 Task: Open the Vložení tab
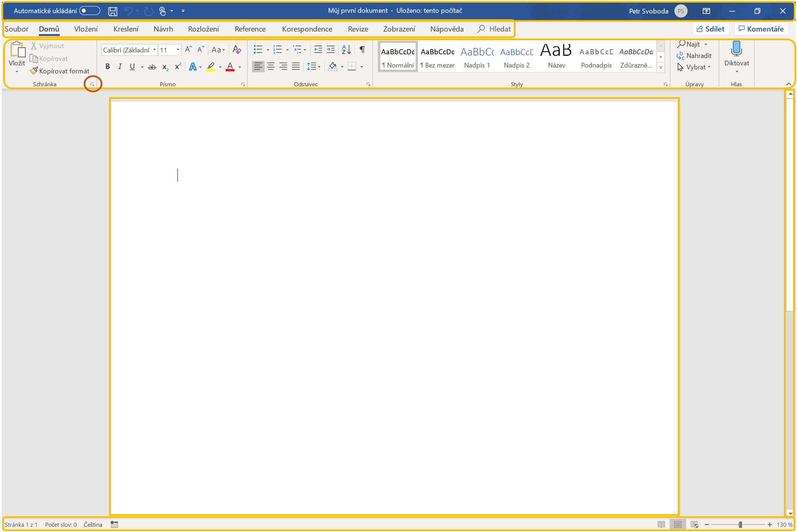86,29
